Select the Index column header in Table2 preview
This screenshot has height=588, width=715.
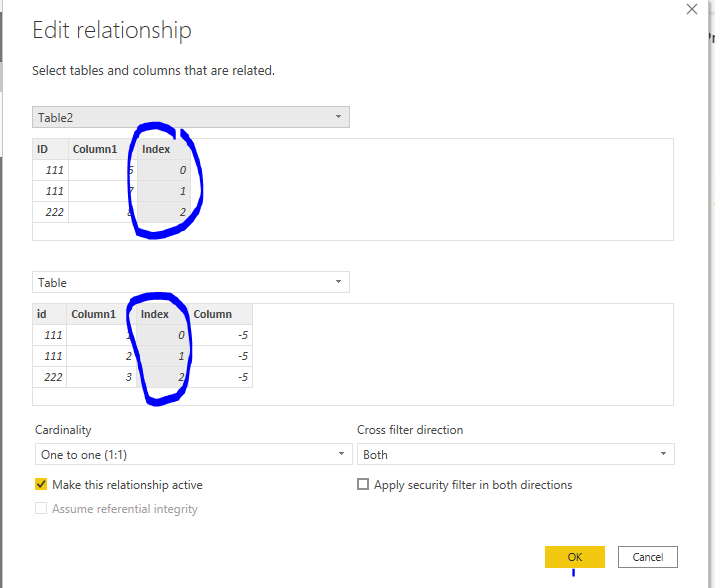pyautogui.click(x=164, y=149)
